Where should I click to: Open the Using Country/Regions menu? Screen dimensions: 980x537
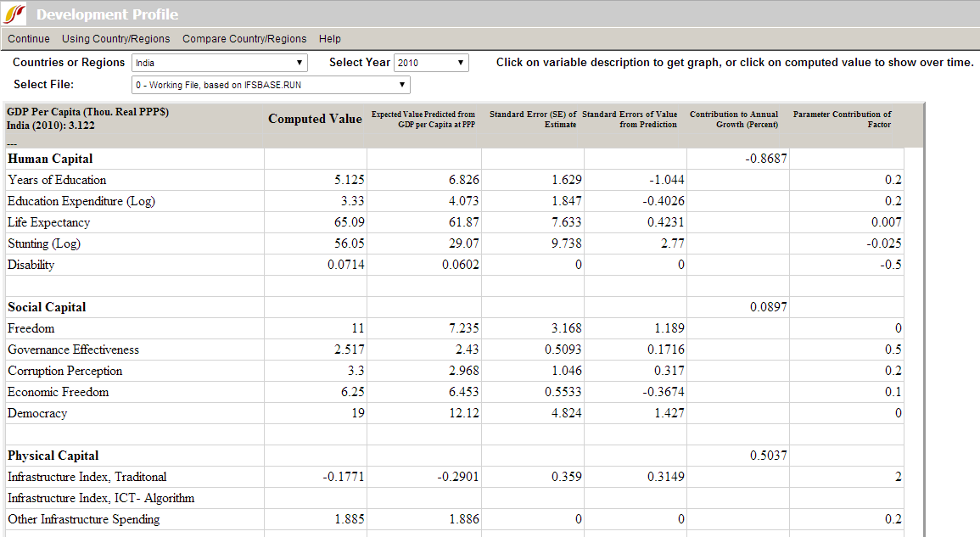click(x=115, y=39)
